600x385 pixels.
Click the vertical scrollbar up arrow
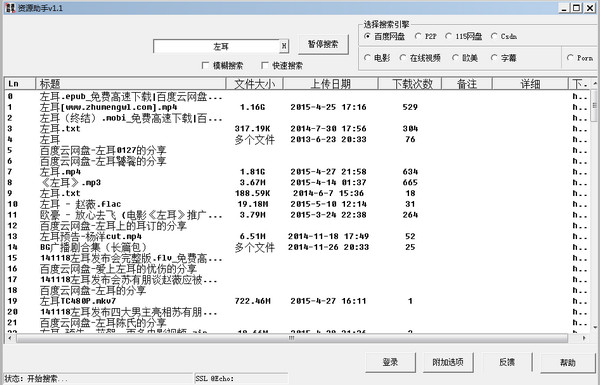595,83
